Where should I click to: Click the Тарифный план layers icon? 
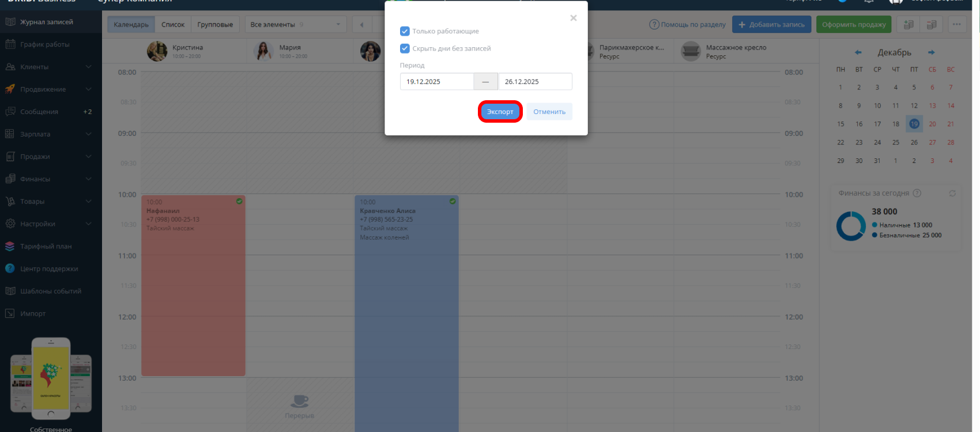click(10, 246)
